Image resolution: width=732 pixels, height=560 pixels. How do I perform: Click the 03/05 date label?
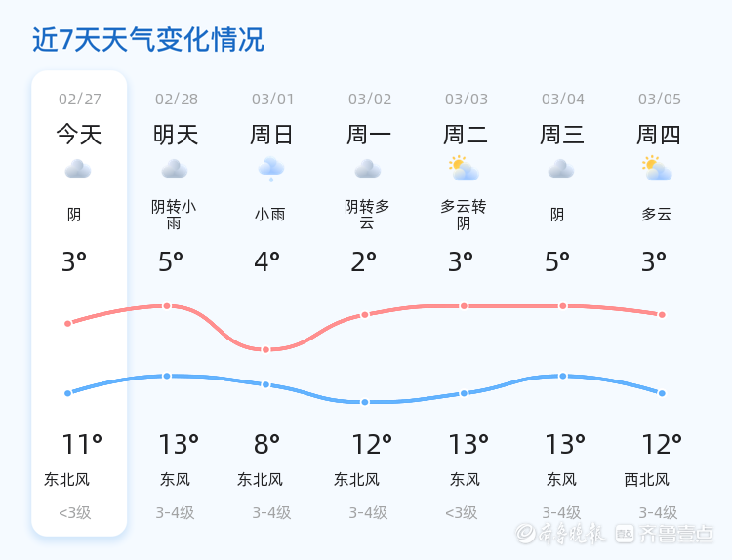point(660,100)
